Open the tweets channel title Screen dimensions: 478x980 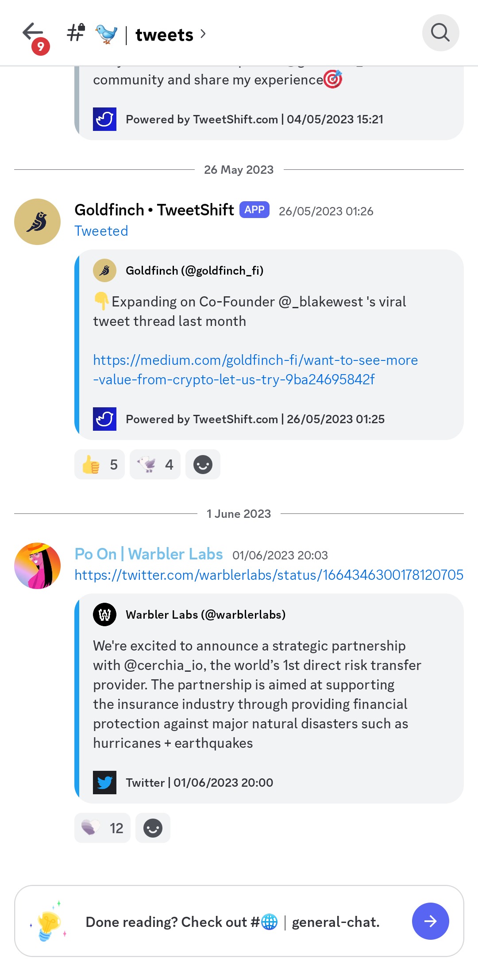coord(164,34)
